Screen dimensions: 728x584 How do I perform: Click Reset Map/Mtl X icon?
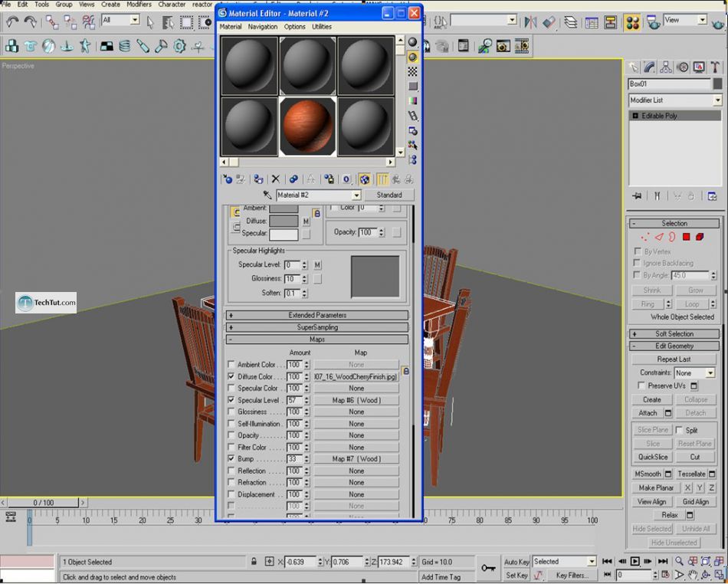pos(276,179)
